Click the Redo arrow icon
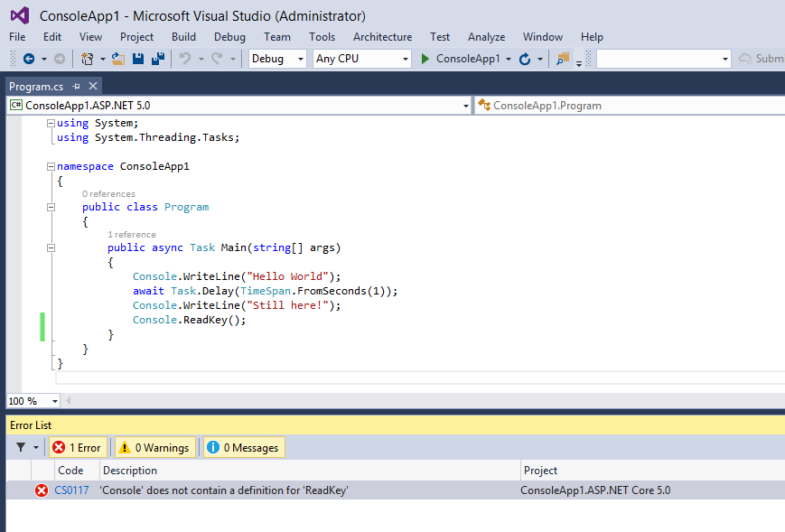The height and width of the screenshot is (532, 785). click(217, 59)
